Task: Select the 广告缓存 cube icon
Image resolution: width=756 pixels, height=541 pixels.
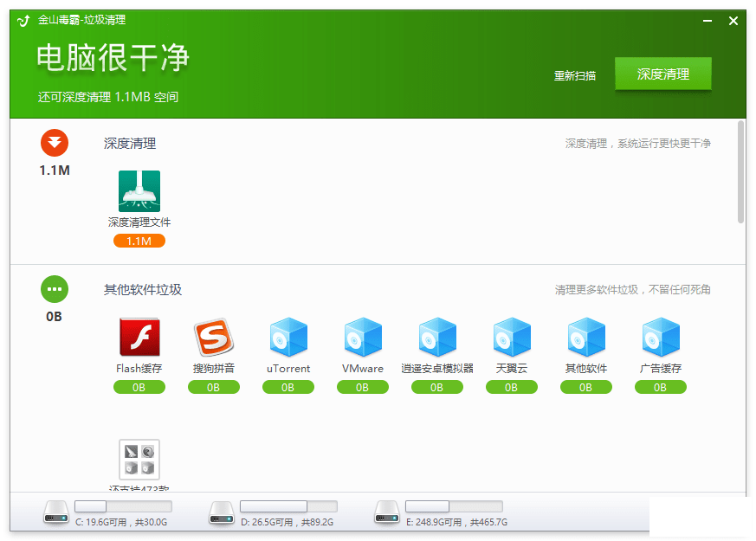Action: point(661,337)
